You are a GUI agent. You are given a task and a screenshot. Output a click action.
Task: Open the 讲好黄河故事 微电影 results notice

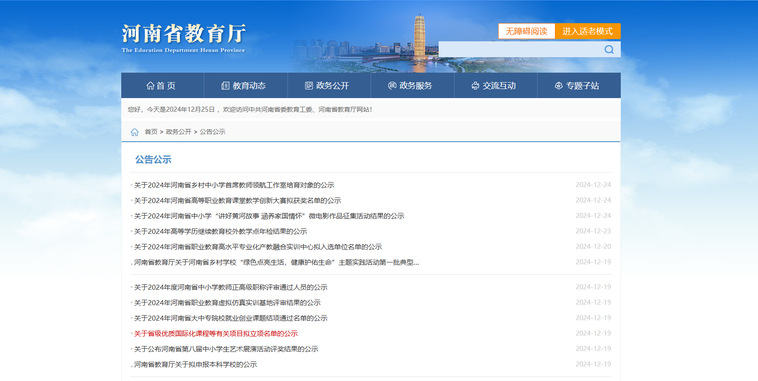[269, 216]
